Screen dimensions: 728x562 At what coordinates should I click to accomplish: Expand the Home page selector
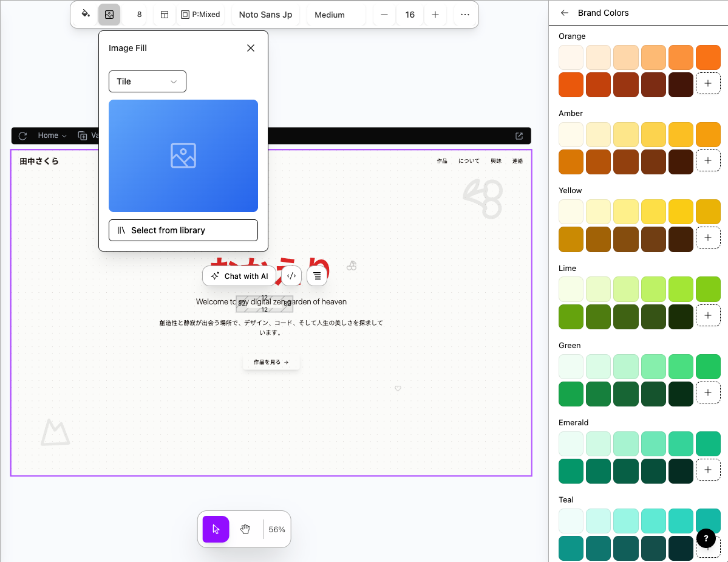[52, 135]
